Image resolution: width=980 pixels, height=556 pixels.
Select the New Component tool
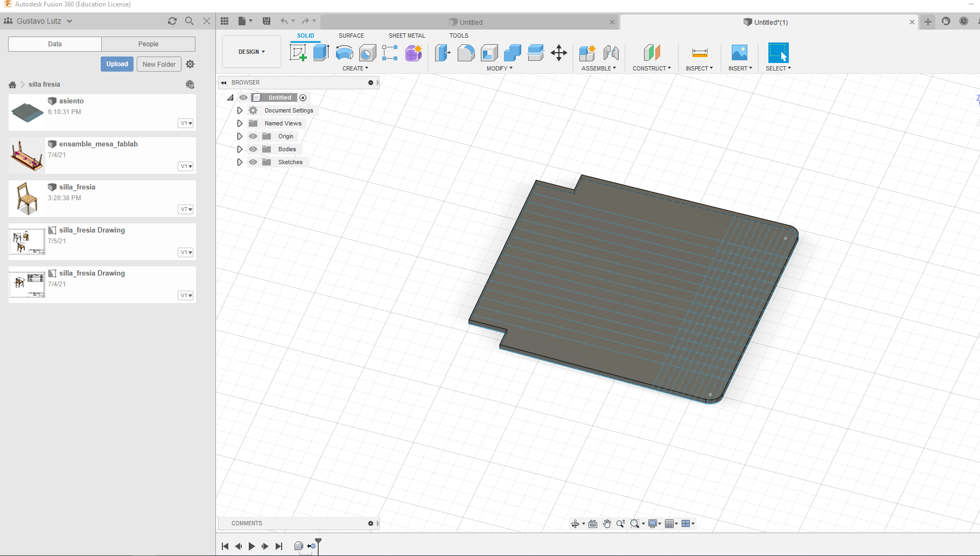(x=587, y=53)
